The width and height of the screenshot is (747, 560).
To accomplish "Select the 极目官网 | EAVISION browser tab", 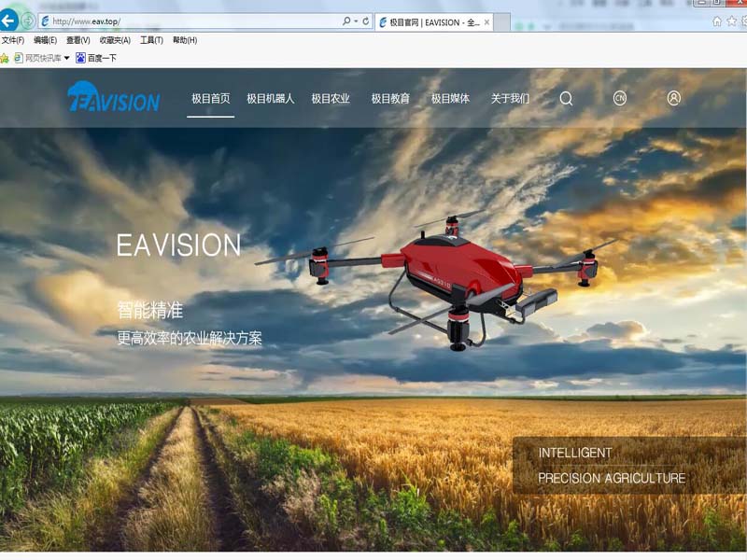I will pos(433,22).
